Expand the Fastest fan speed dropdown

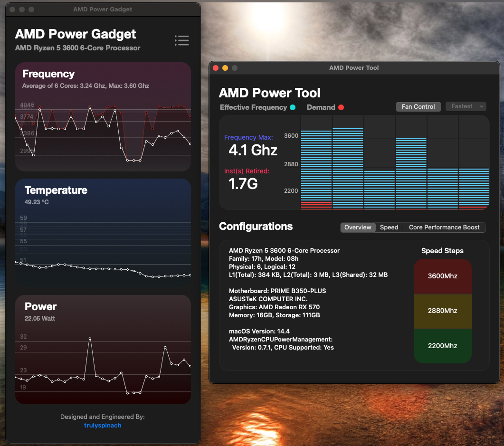(x=466, y=106)
